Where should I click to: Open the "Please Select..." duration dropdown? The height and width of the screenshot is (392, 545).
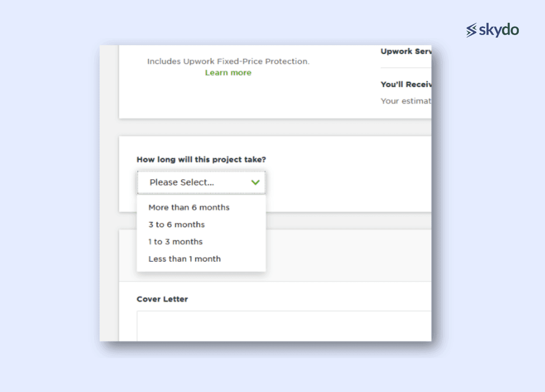click(201, 182)
